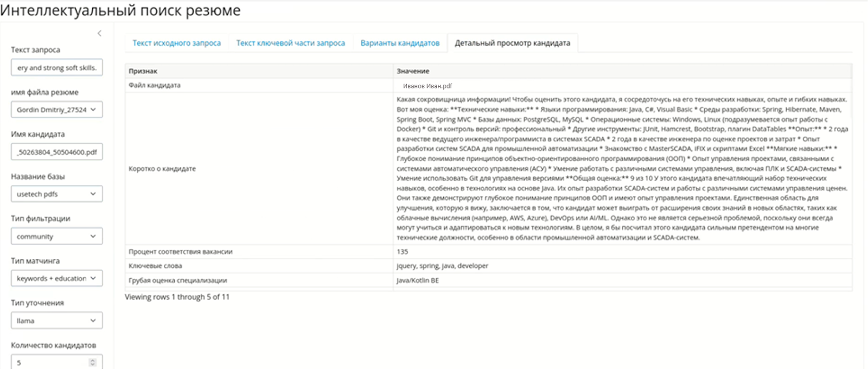Open the 'Текст исходного запроса' tab
Image resolution: width=868 pixels, height=370 pixels.
point(176,43)
